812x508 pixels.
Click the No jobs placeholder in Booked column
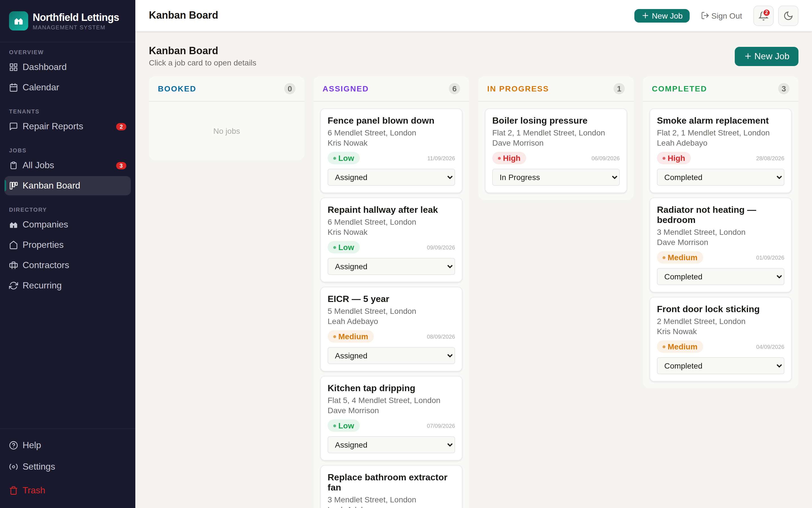coord(226,131)
